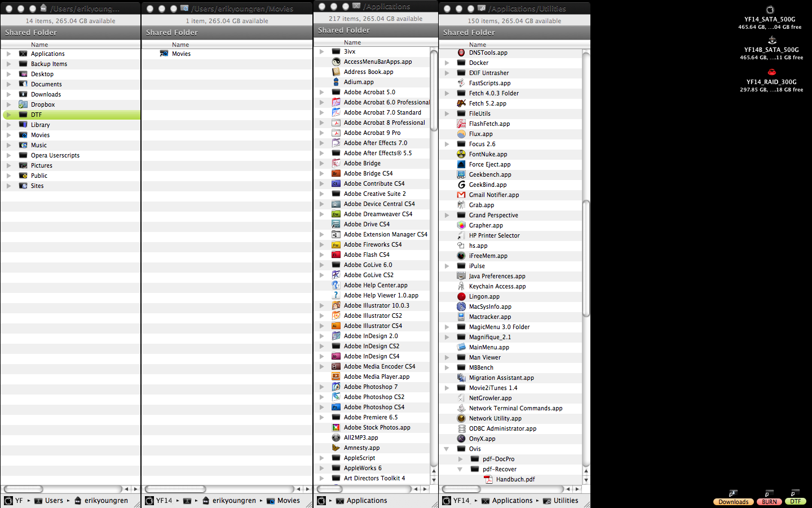Image resolution: width=812 pixels, height=508 pixels.
Task: Expand the Documents folder
Action: tap(8, 84)
